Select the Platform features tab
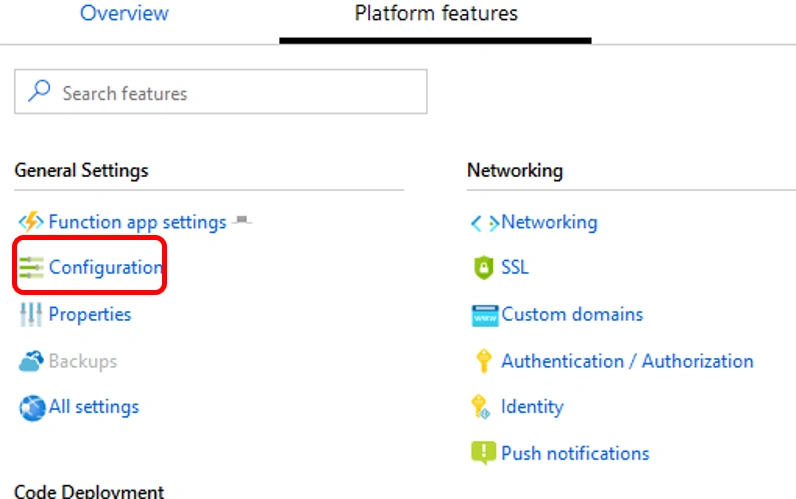Image resolution: width=796 pixels, height=499 pixels. [436, 13]
